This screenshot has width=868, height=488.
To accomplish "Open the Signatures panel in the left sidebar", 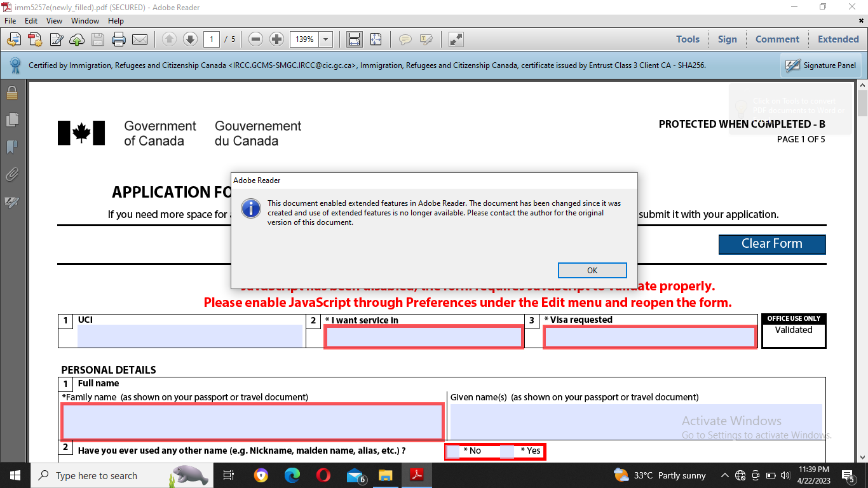I will [11, 202].
